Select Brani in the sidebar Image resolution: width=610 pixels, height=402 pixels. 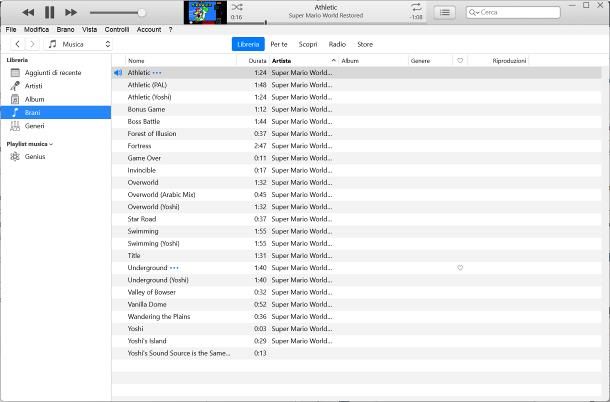click(56, 112)
